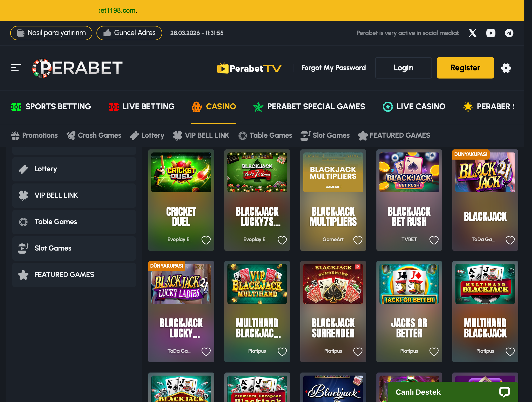Select the CASINO tab

(x=214, y=106)
